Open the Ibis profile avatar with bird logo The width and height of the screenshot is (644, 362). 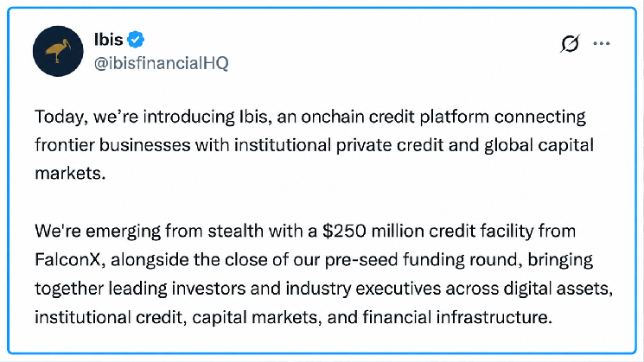pyautogui.click(x=58, y=51)
